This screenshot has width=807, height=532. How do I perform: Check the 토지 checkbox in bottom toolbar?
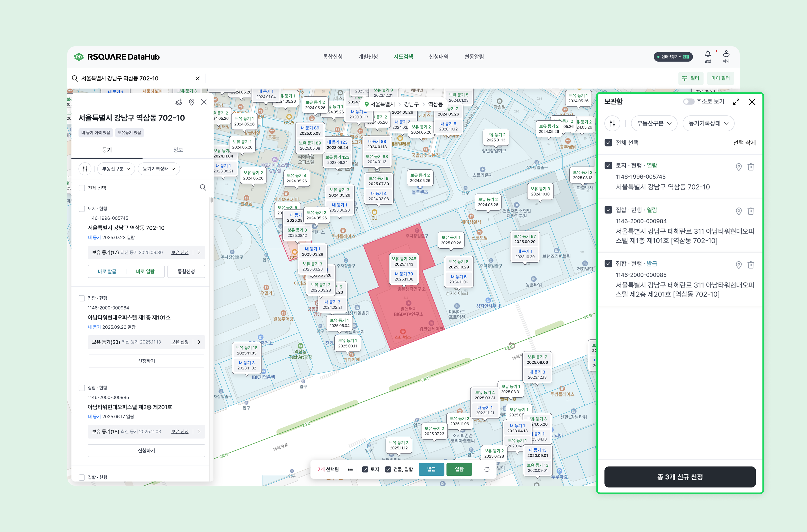[x=365, y=470]
